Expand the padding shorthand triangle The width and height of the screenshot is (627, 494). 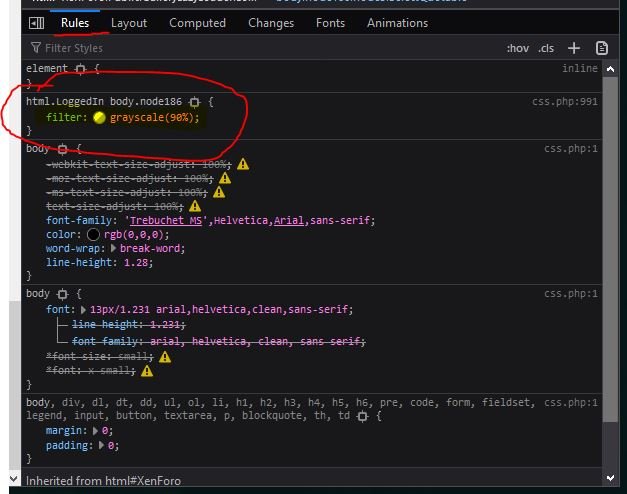101,445
